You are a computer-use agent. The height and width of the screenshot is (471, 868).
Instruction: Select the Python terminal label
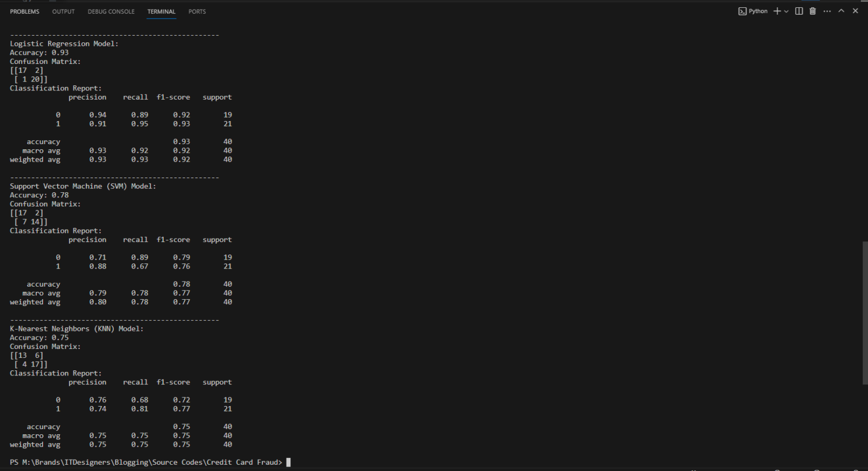(x=758, y=11)
